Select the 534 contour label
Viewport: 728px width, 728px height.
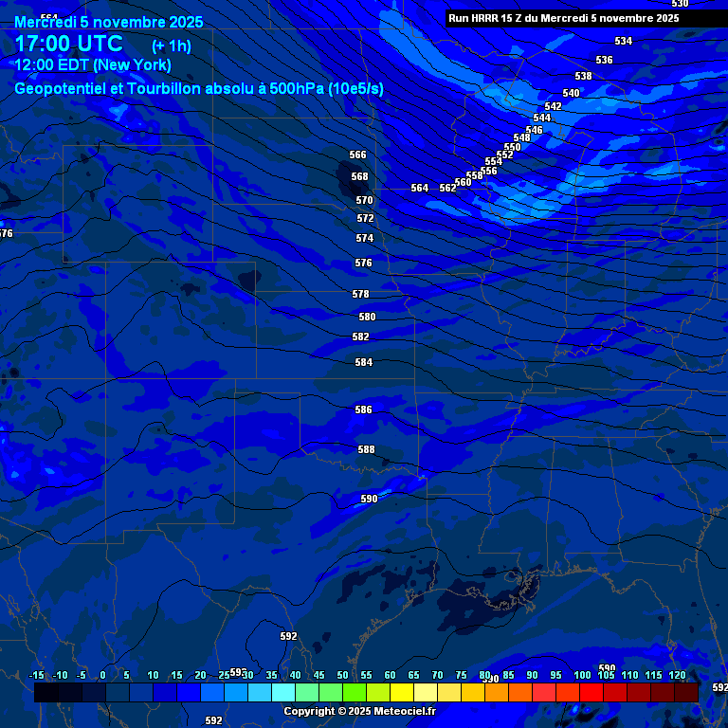point(623,42)
